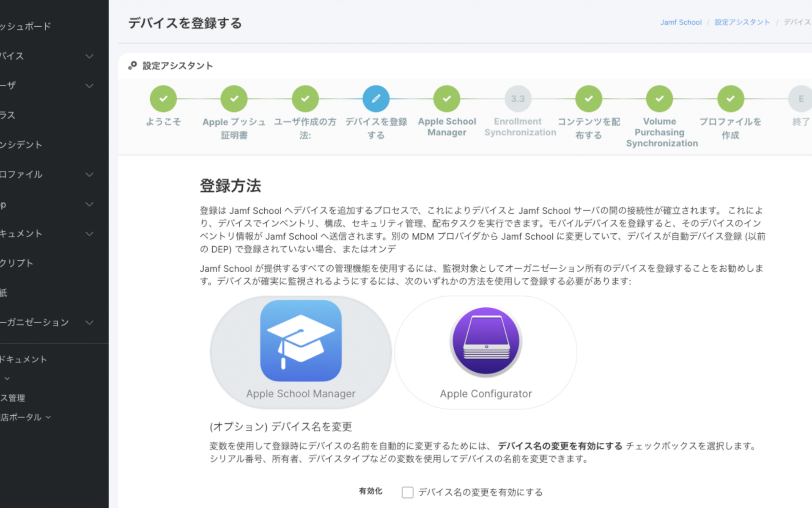Jump to the プロファイルを作成 step circle
Screen dimensions: 812x508
tap(730, 99)
